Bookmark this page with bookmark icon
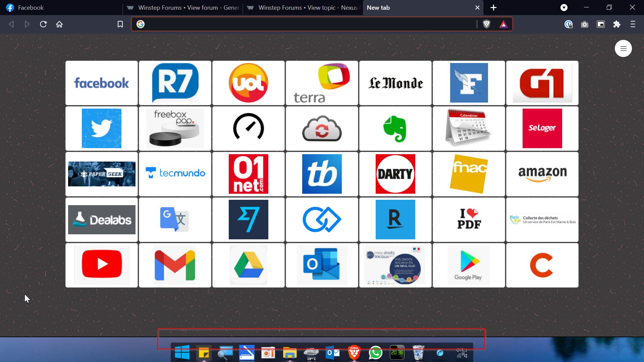 pos(120,24)
